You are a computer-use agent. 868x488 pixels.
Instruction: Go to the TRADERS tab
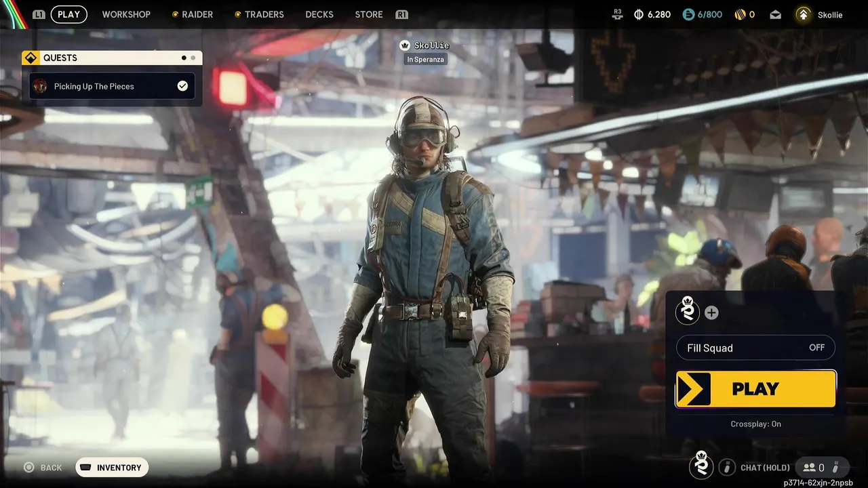(x=259, y=14)
